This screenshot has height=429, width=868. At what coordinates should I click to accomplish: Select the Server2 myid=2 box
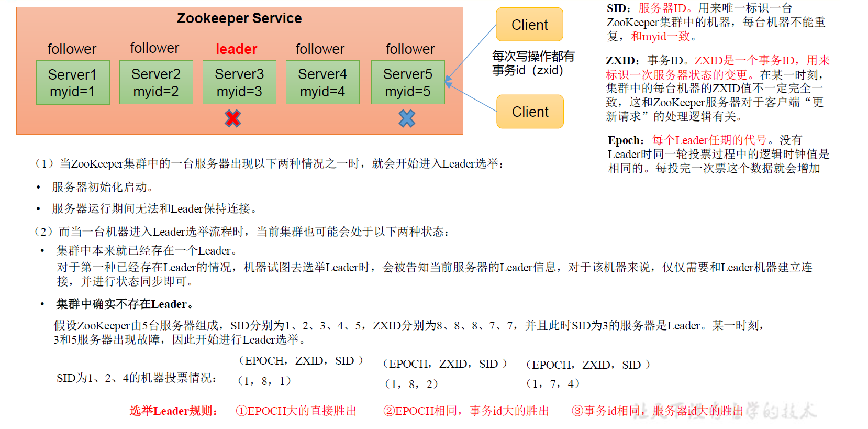point(156,82)
